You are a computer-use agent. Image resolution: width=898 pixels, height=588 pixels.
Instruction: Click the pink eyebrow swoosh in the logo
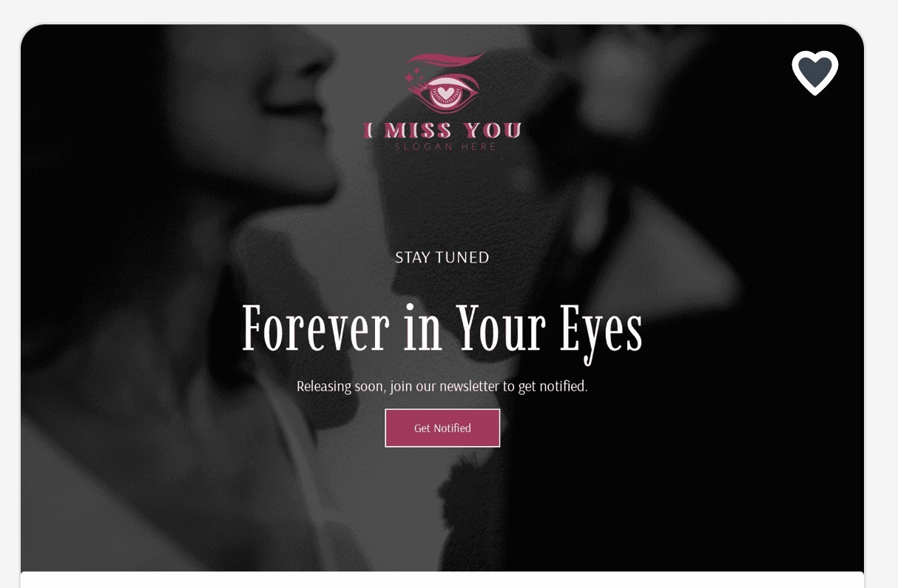445,60
